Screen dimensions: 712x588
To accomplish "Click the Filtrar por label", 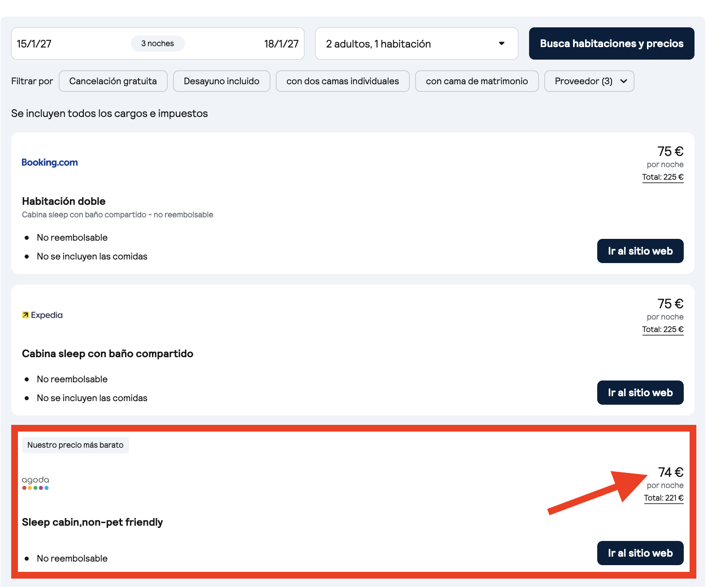I will (32, 81).
